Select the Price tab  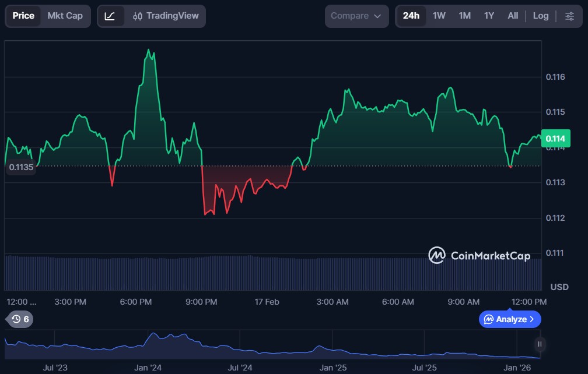pos(23,16)
